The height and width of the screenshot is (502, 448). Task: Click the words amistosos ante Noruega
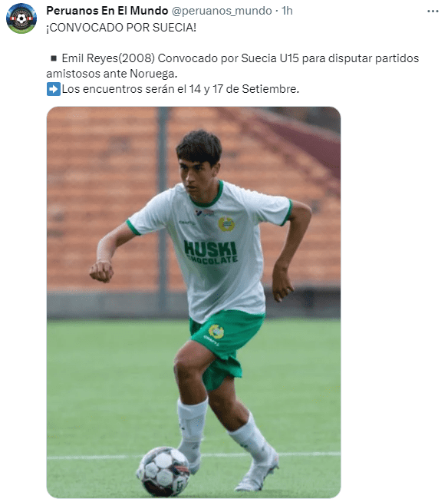click(x=112, y=74)
